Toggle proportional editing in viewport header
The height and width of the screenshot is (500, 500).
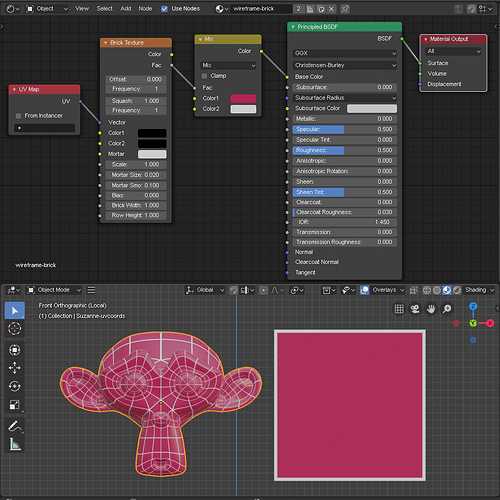[x=263, y=290]
